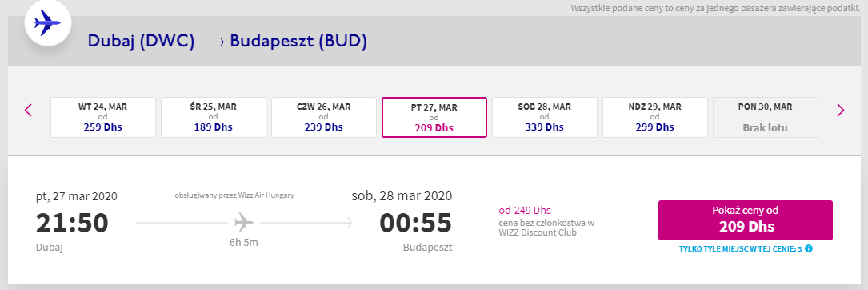Select the WT 24, MAR date tab
This screenshot has width=868, height=290.
click(103, 117)
